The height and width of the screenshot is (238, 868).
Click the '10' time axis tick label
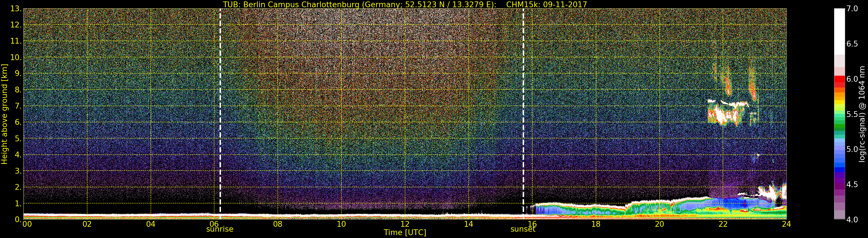click(341, 224)
